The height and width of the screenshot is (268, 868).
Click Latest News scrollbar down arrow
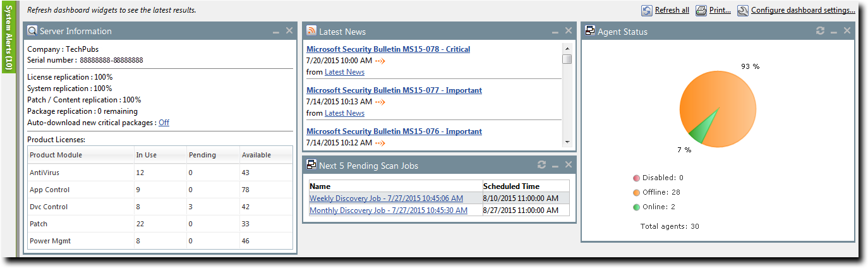coord(567,142)
